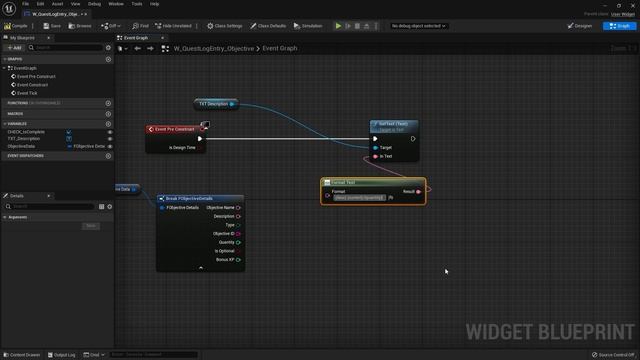The height and width of the screenshot is (360, 640).
Task: Open the Window menu
Action: 116,4
